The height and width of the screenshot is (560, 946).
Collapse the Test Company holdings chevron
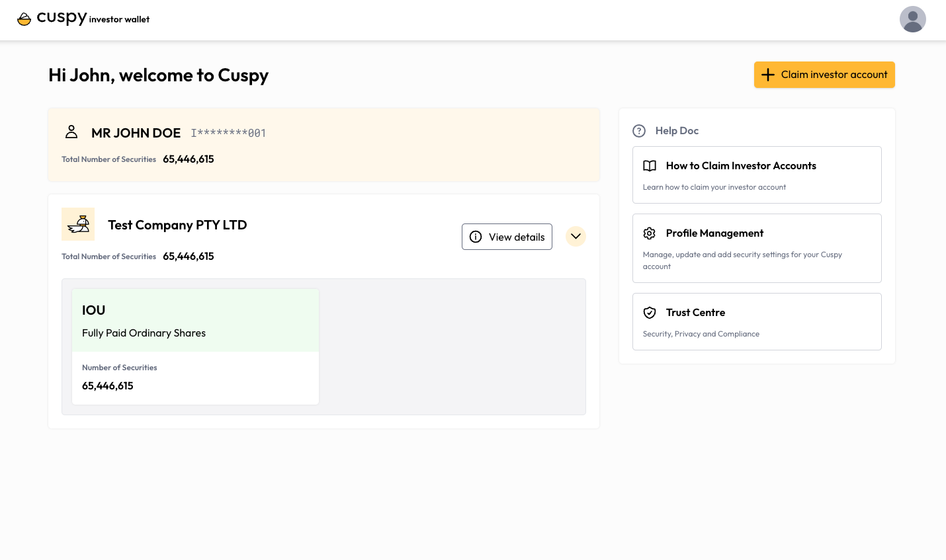click(x=576, y=236)
